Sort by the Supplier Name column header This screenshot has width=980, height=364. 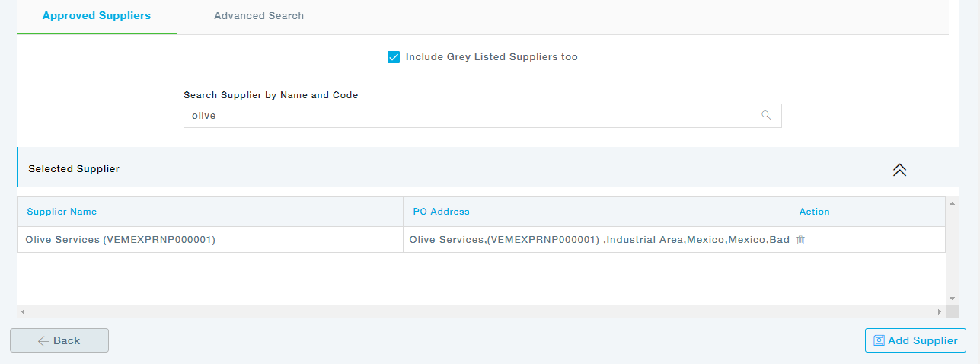tap(62, 212)
